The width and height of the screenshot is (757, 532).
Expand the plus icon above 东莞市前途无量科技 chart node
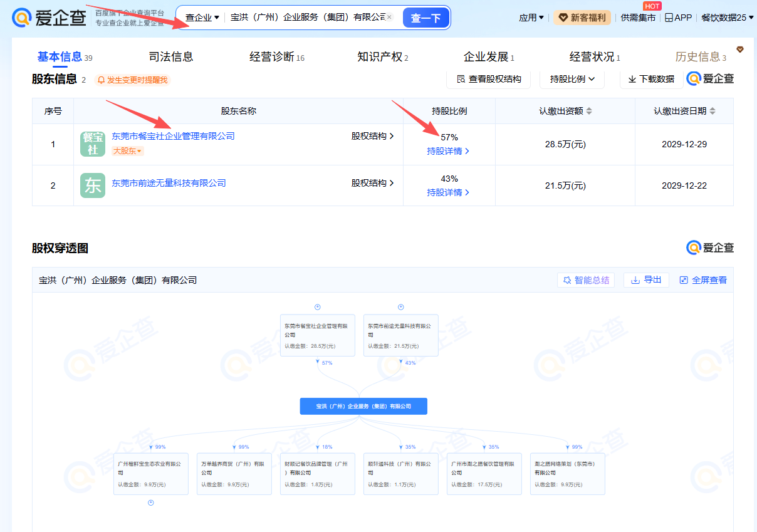point(401,307)
